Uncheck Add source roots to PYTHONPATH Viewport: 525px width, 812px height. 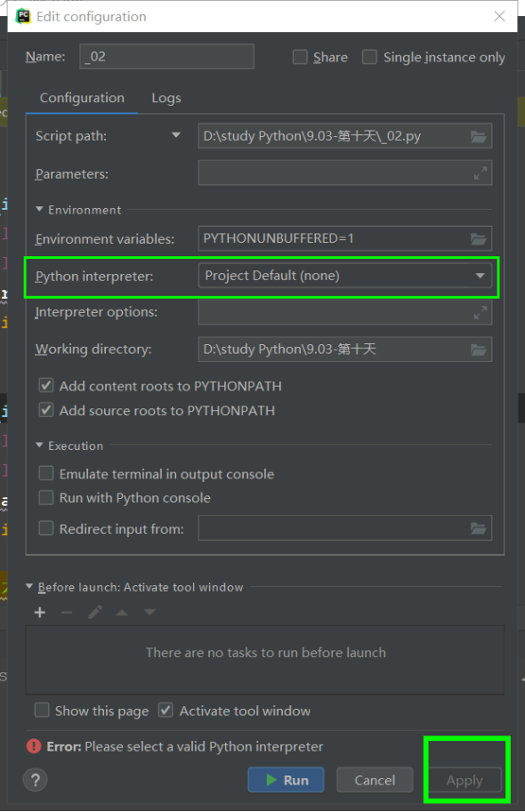pos(45,410)
